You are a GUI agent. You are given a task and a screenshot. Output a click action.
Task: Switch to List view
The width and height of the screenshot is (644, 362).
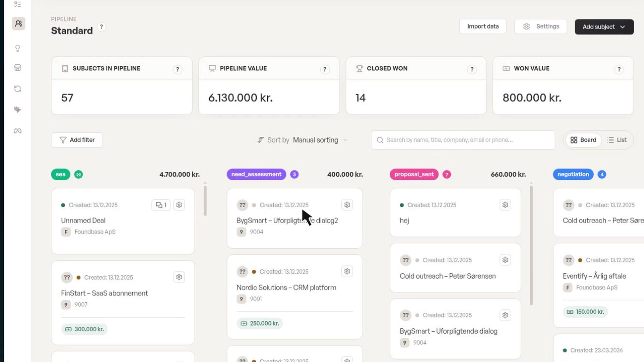(617, 140)
